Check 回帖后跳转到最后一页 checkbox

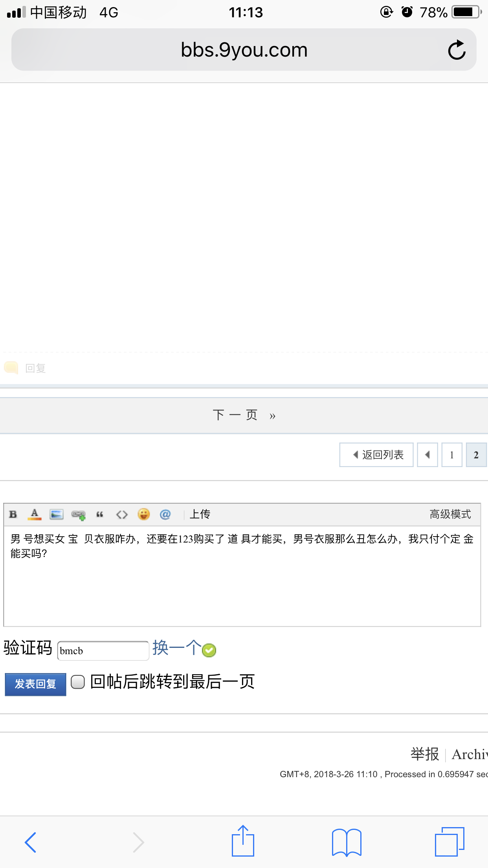pos(78,682)
